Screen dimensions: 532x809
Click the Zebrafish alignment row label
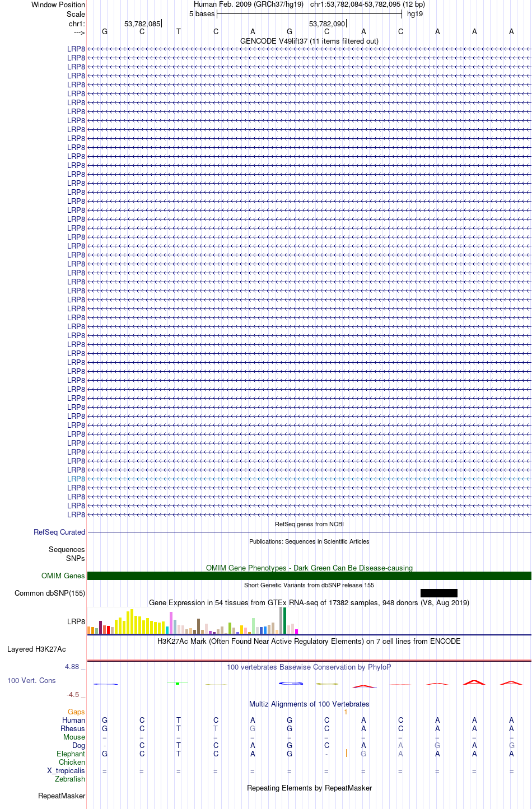(x=70, y=779)
